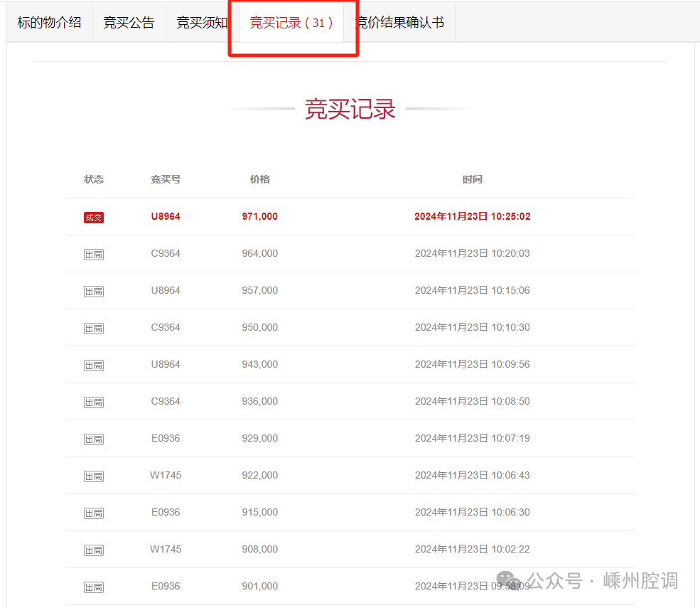The height and width of the screenshot is (608, 700).
Task: Click 出局 badge in the 950,000 row
Action: coord(94,329)
